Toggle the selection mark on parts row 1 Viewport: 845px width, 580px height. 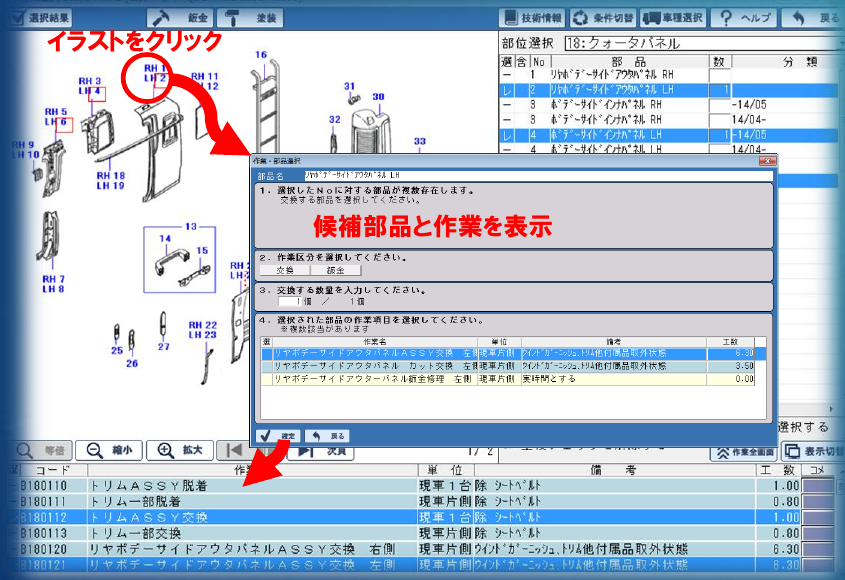pos(507,75)
